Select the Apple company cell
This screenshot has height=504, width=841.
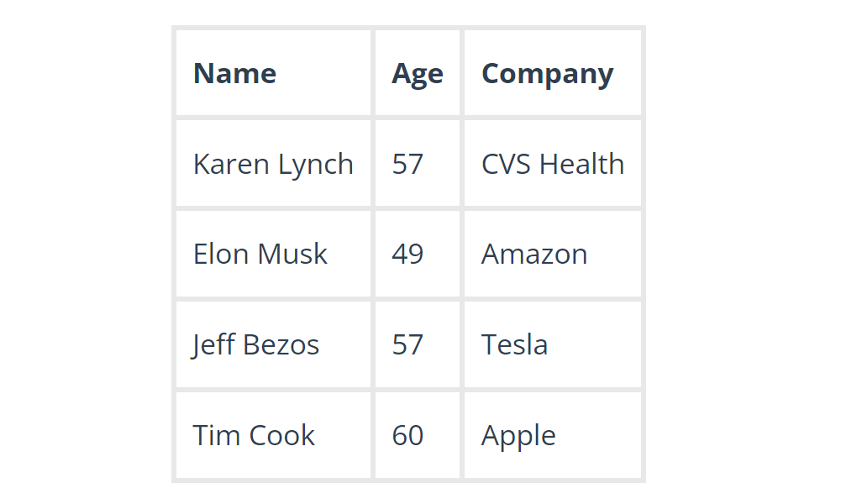click(518, 436)
